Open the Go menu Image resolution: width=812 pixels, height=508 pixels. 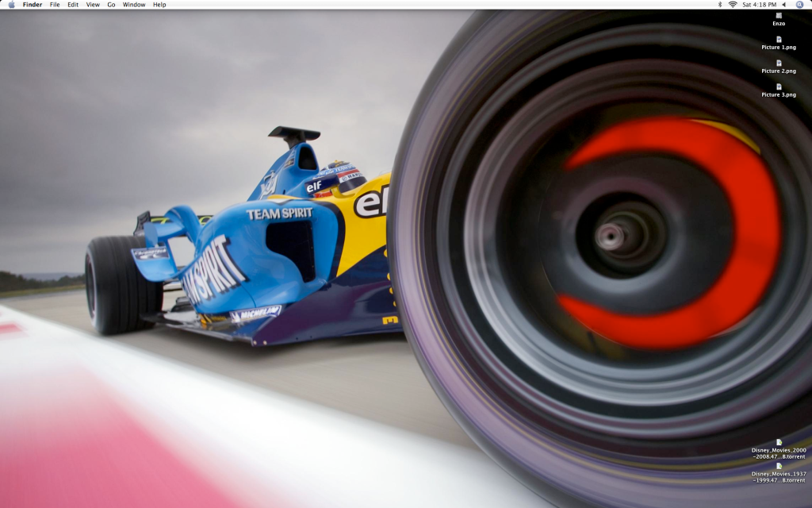pyautogui.click(x=111, y=5)
